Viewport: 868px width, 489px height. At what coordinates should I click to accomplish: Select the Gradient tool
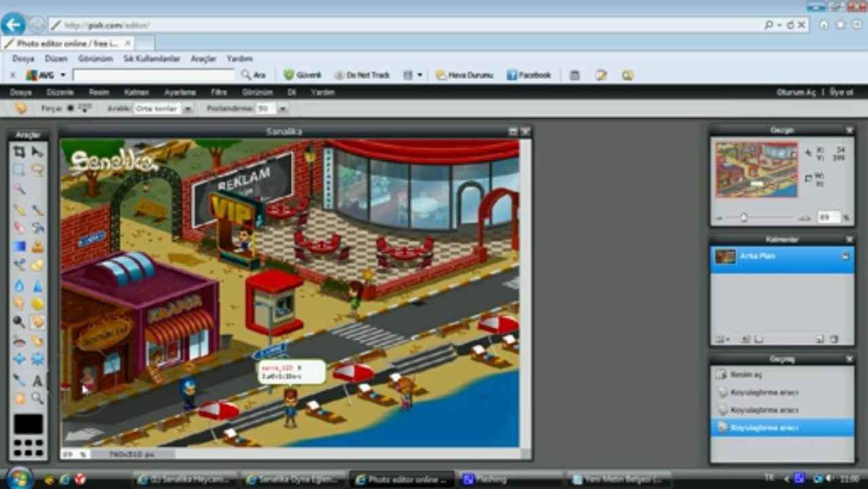[20, 247]
